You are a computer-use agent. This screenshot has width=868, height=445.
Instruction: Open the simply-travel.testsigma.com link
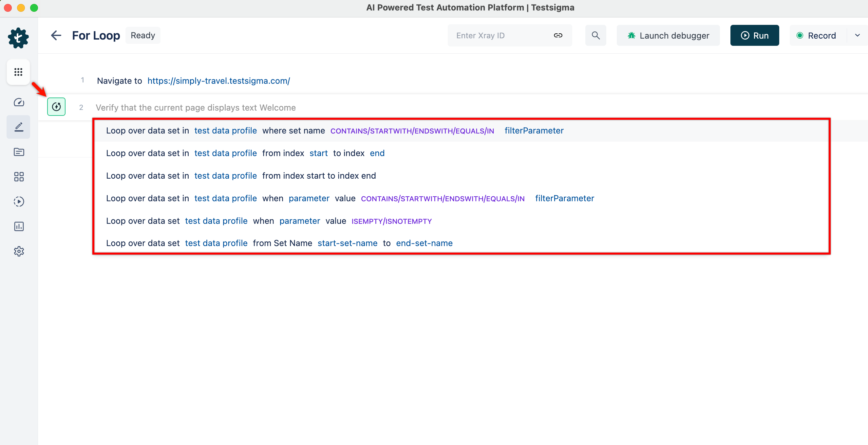(x=219, y=81)
